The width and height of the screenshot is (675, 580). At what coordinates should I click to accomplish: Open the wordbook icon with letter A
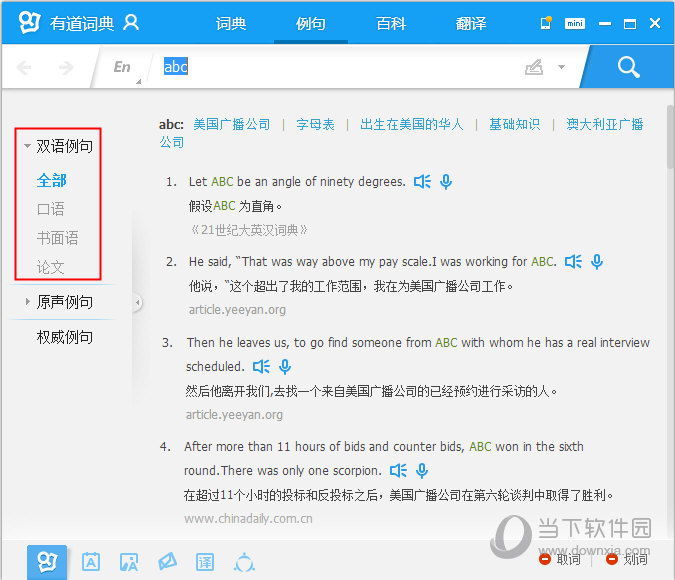(x=91, y=562)
